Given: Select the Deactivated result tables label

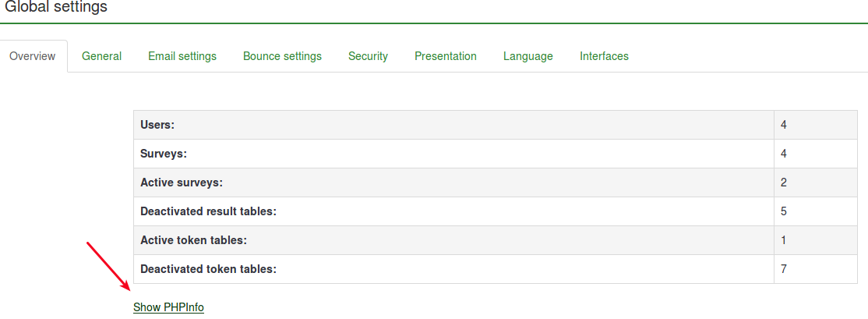Looking at the screenshot, I should coord(208,211).
